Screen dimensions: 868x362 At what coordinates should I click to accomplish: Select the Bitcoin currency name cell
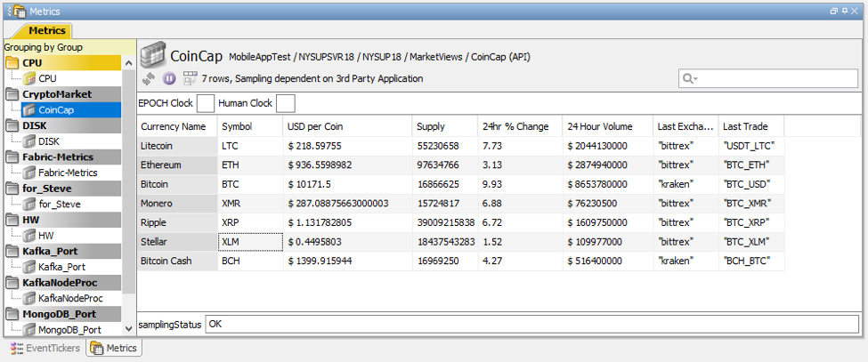177,184
